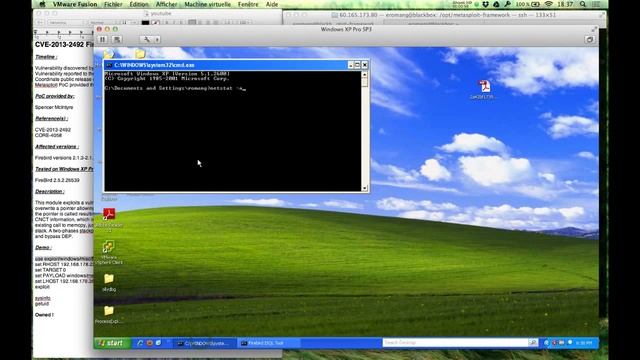Open the Apple menu
Screen dimensions: 640x360
pyautogui.click(x=43, y=4)
